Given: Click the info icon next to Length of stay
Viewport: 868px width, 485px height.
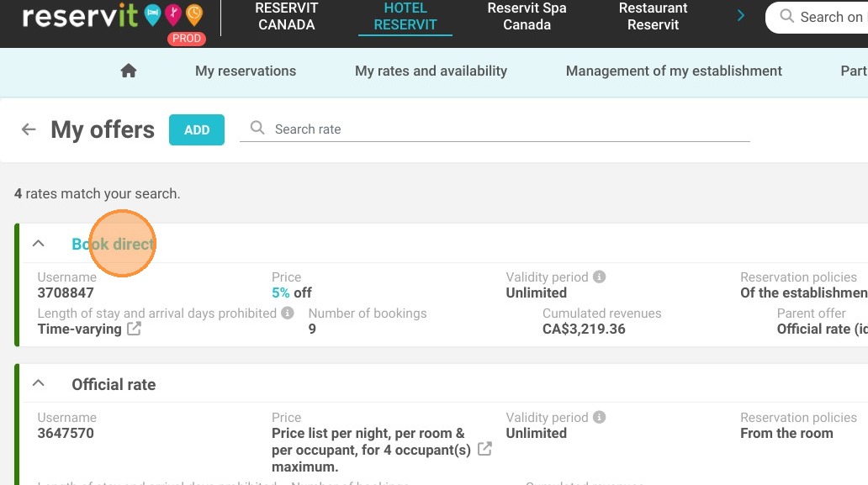Looking at the screenshot, I should 288,313.
